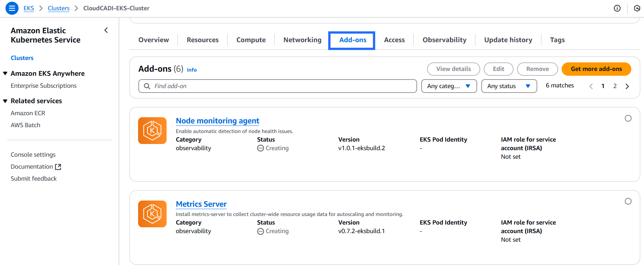
Task: Collapse the EKS sidebar with chevron
Action: pos(106,31)
